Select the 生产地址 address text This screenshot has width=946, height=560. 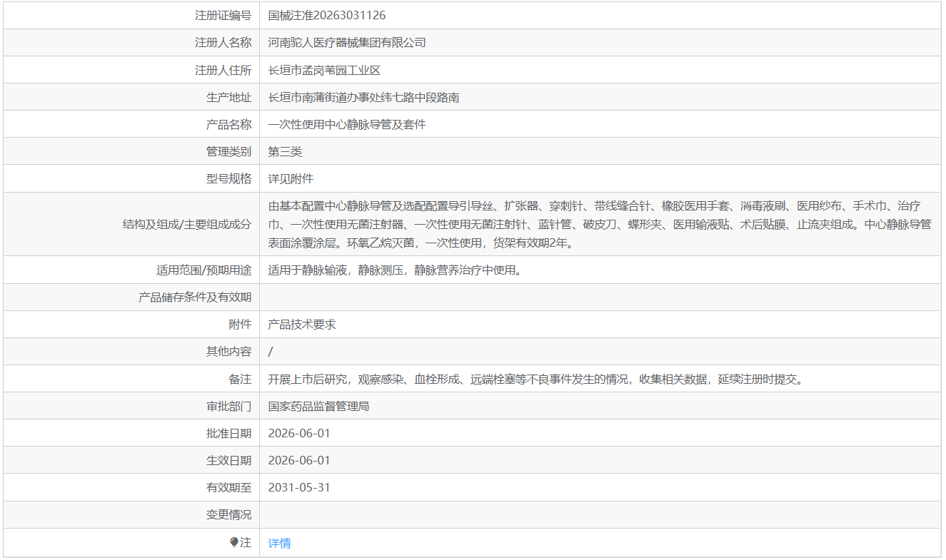pos(363,97)
